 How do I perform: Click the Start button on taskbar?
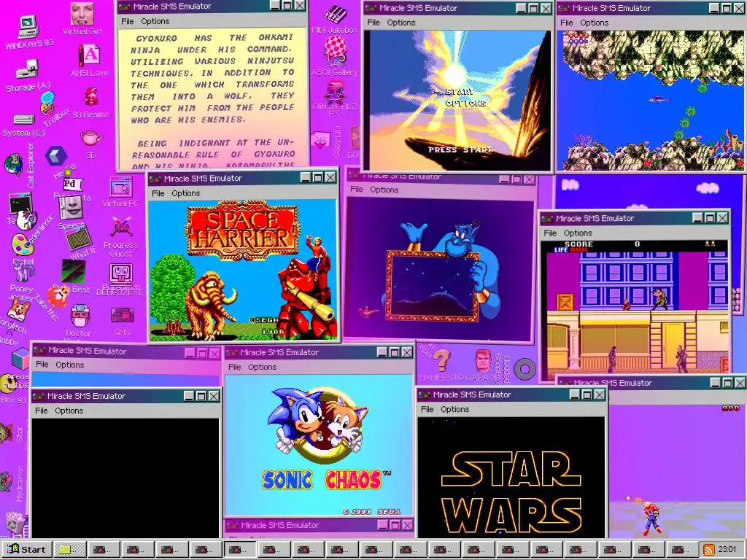click(26, 550)
